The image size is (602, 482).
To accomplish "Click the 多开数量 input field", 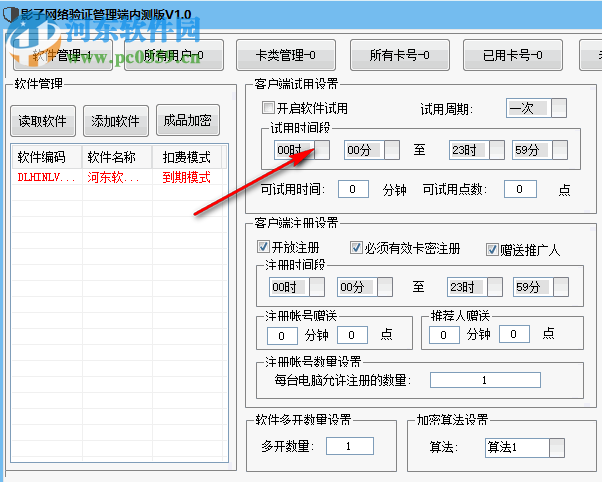I will click(x=350, y=446).
